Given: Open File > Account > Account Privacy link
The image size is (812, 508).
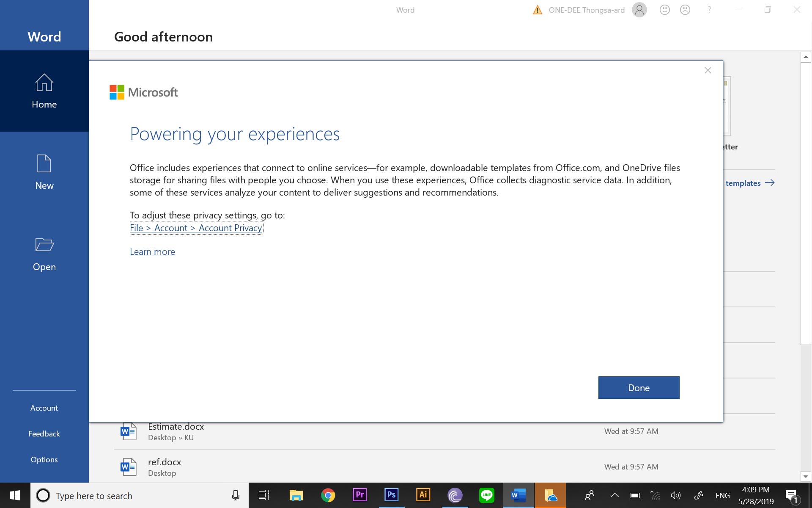Looking at the screenshot, I should click(x=196, y=228).
